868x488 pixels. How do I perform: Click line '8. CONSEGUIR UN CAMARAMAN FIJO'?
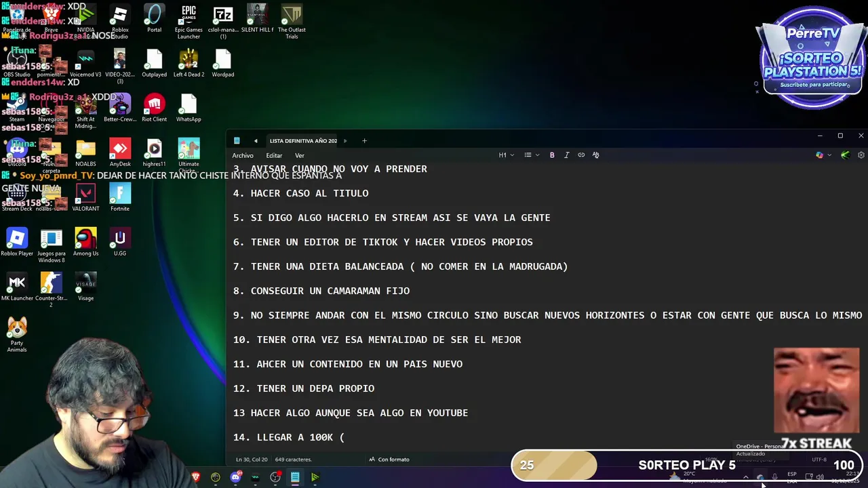tap(321, 291)
